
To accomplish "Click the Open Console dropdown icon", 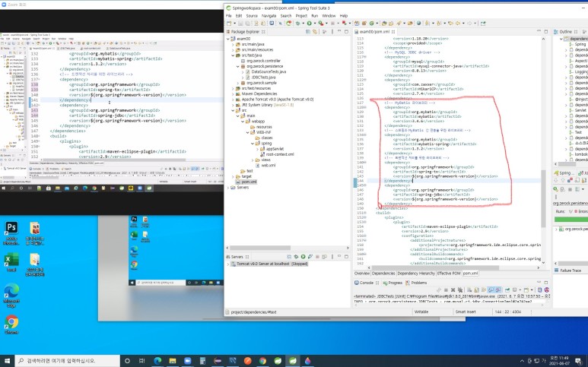I will pos(526,289).
